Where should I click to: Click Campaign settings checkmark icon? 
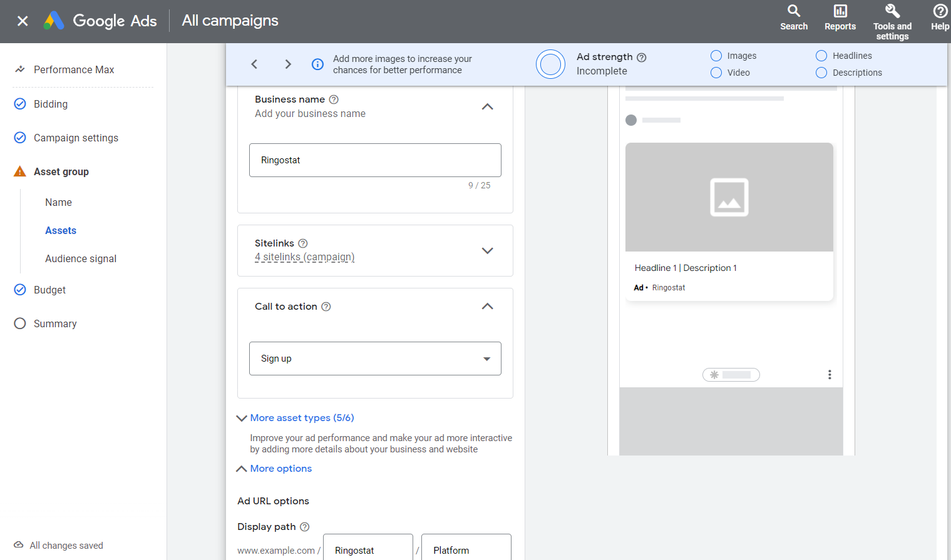point(20,138)
